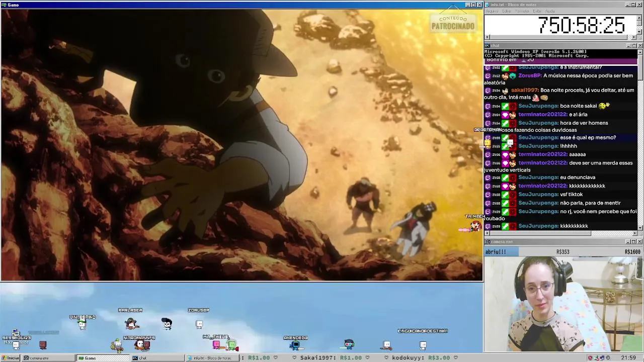Screen dimensions: 644x362
Task: Minimize the info.txt Bloco de notas window
Action: pyautogui.click(x=628, y=5)
